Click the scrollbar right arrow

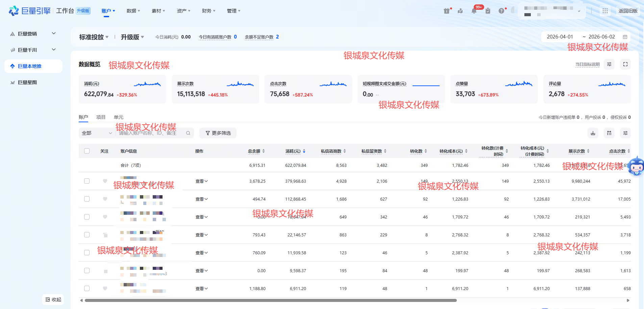click(628, 300)
